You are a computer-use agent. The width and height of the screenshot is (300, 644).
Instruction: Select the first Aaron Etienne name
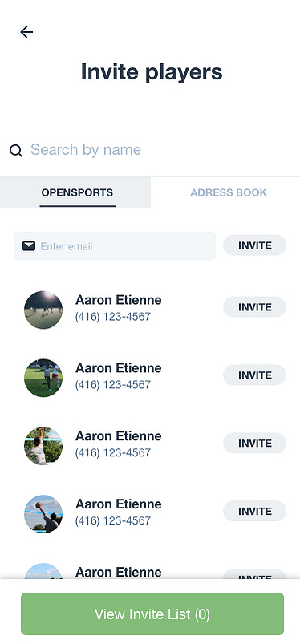[119, 300]
